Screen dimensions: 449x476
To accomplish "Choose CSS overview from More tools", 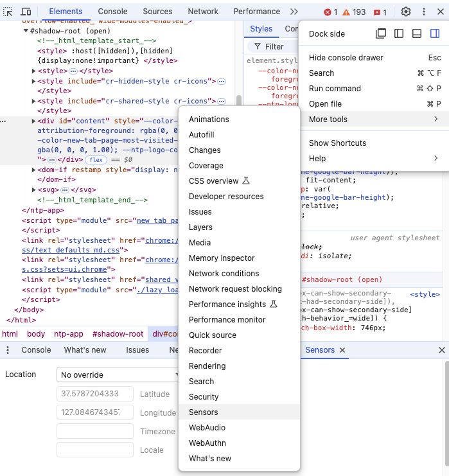I will 239,181.
